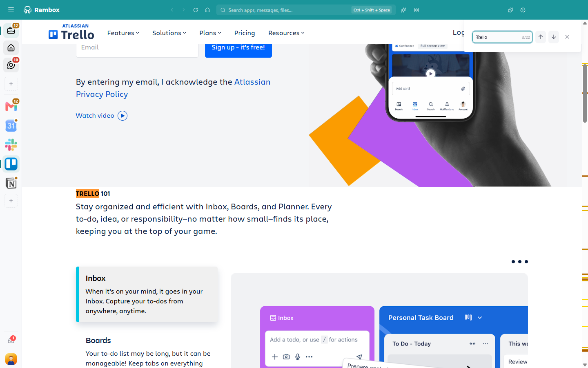Image resolution: width=588 pixels, height=368 pixels.
Task: Open the Atlassian Privacy Policy link
Action: coord(173,88)
